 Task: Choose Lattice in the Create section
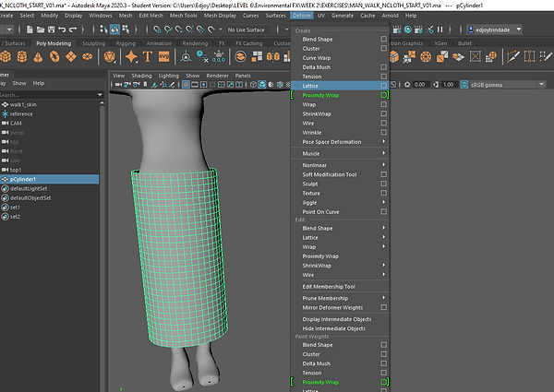pos(340,86)
